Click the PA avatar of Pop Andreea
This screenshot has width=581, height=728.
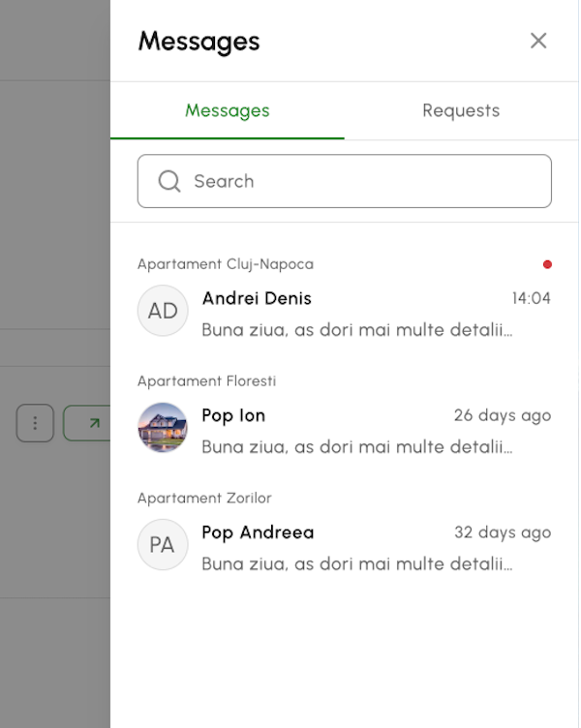pos(163,545)
